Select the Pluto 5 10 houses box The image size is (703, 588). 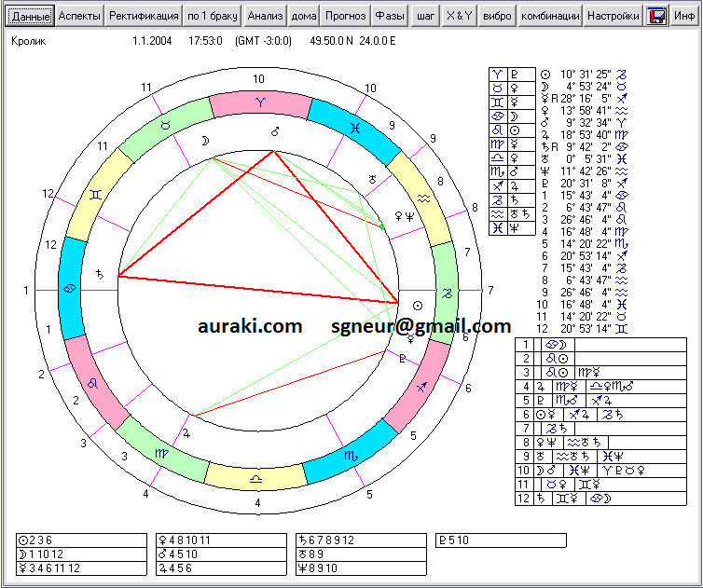(501, 540)
